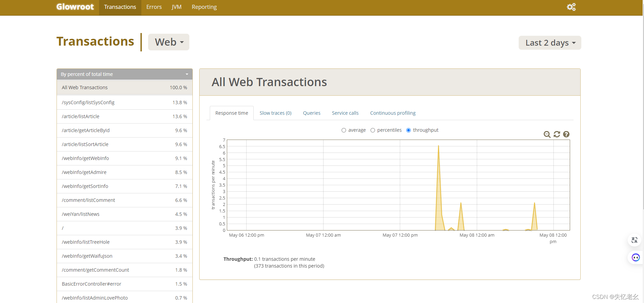Click the Transactions page title
The width and height of the screenshot is (644, 303).
click(95, 41)
